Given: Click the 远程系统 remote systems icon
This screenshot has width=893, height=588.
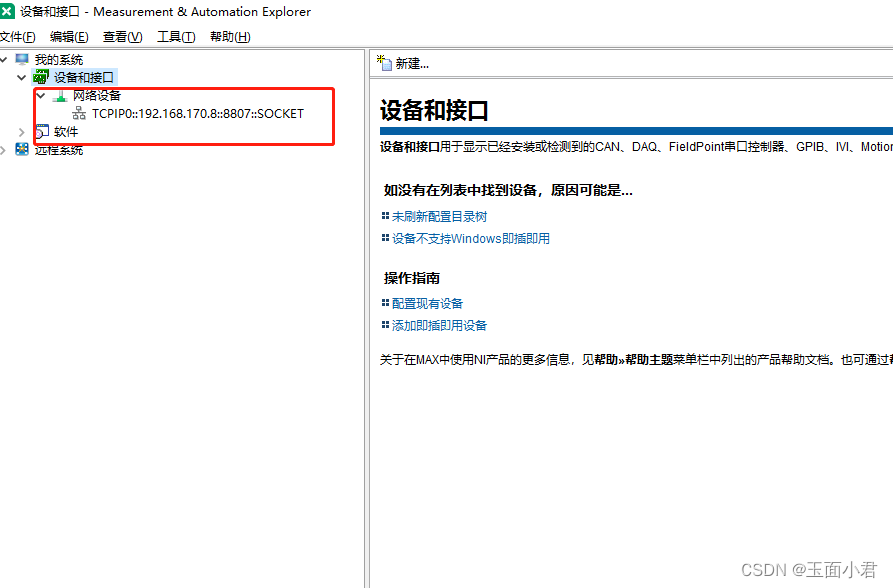Looking at the screenshot, I should click(22, 149).
